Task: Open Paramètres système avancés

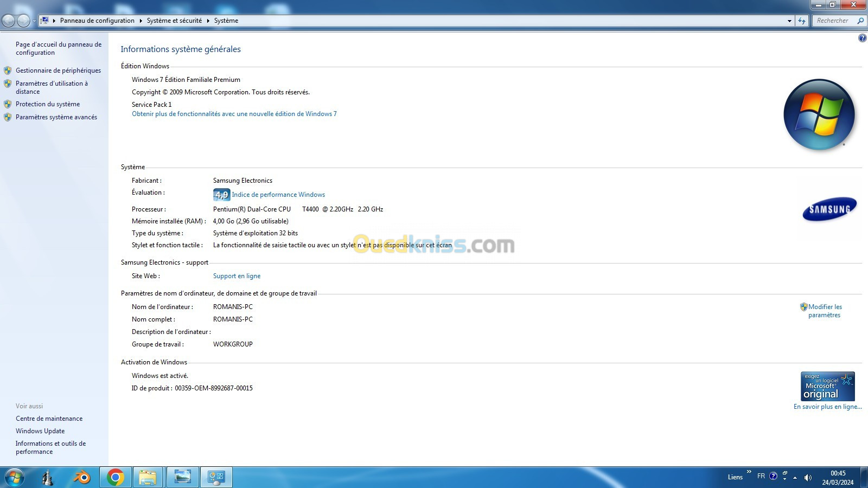Action: click(56, 117)
